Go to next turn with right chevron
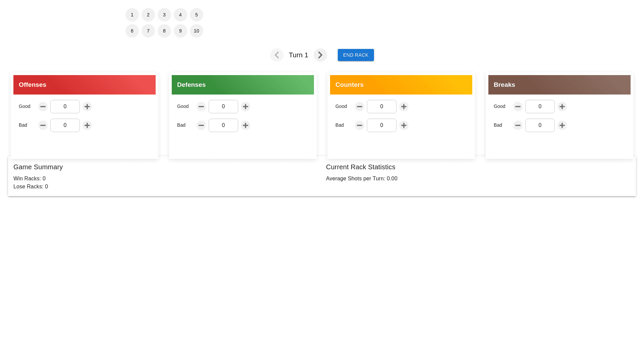The image size is (644, 362). [320, 55]
